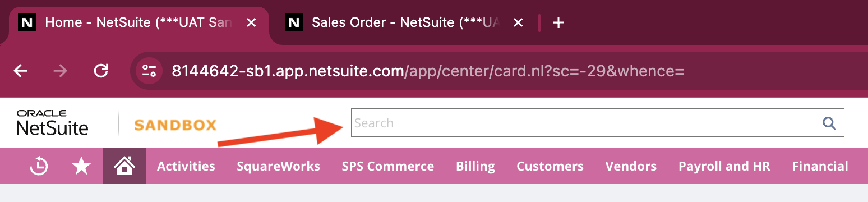Open the Shortcuts star icon
Image resolution: width=868 pixels, height=202 pixels.
point(82,166)
